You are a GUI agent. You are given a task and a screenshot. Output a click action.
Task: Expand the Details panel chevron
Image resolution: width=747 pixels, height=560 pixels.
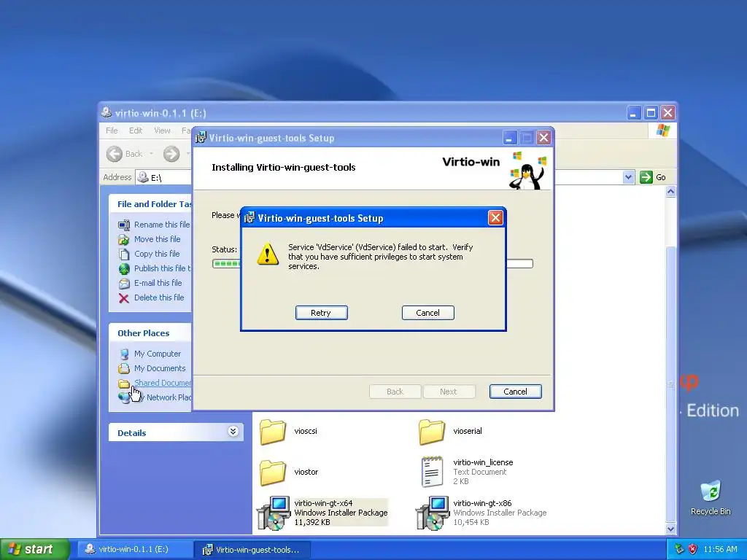(233, 432)
